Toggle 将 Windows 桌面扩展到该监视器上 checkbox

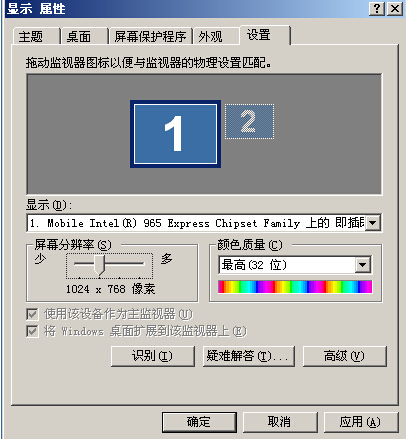[x=32, y=331]
